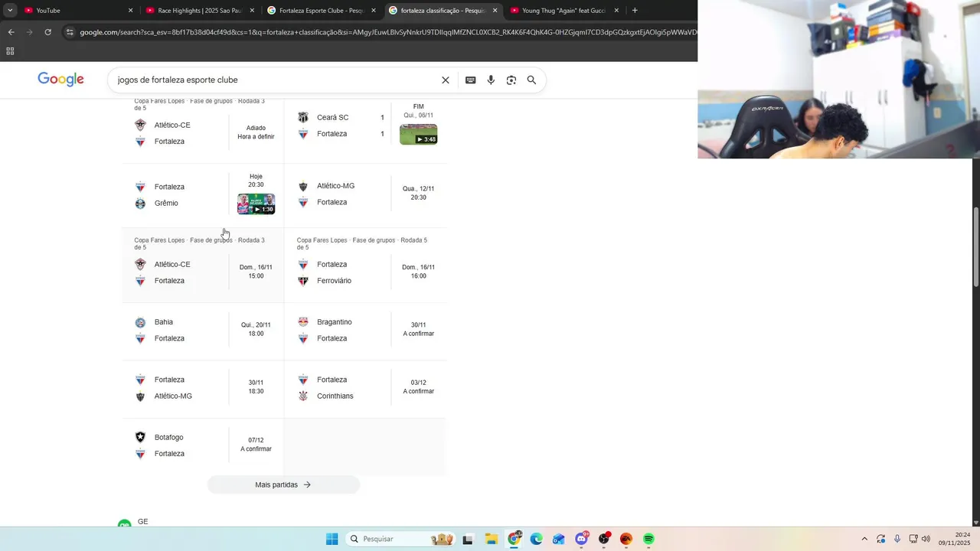Open the Bahia vs Fortaleza match
980x551 pixels.
203,331
